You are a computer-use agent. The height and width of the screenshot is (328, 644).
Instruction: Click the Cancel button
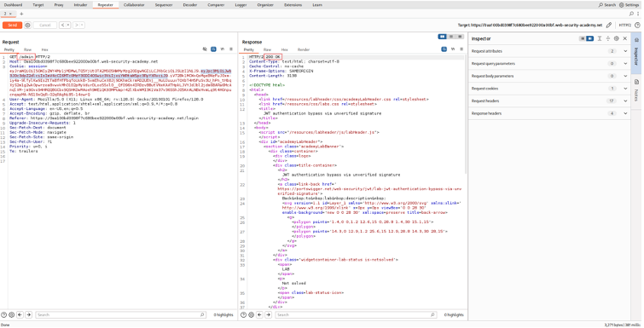pyautogui.click(x=44, y=25)
